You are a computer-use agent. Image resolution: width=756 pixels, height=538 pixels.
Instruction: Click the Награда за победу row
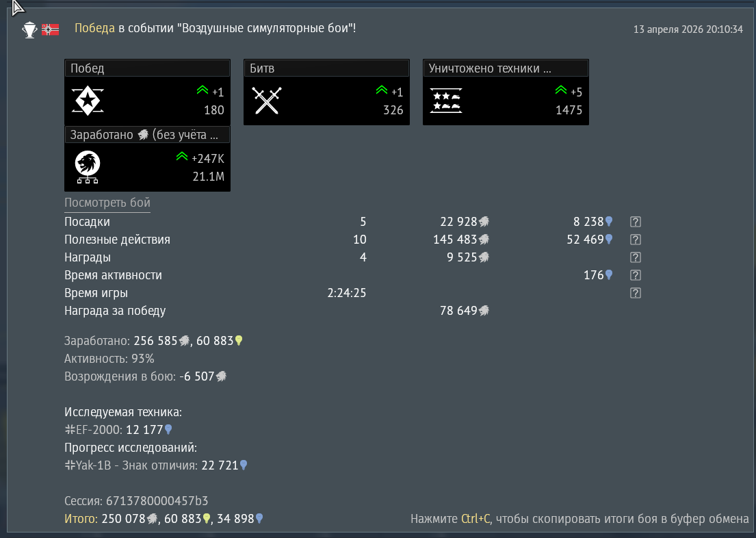[x=115, y=311]
